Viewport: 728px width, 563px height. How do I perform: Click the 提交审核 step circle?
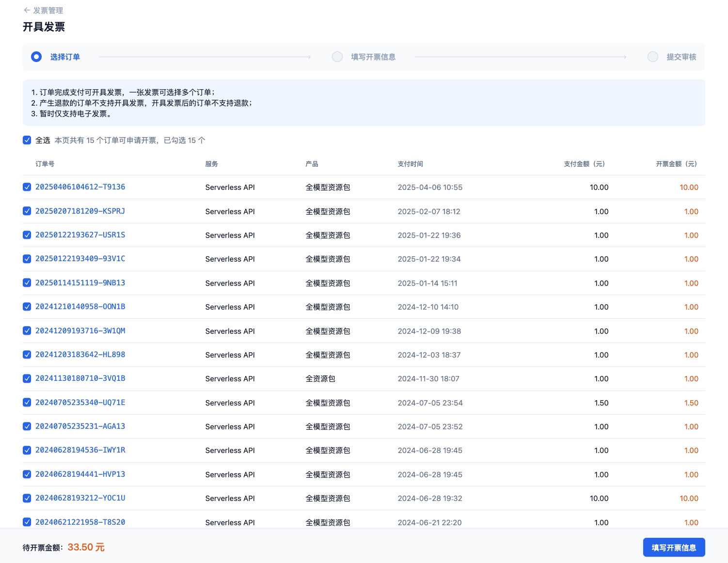coord(653,57)
